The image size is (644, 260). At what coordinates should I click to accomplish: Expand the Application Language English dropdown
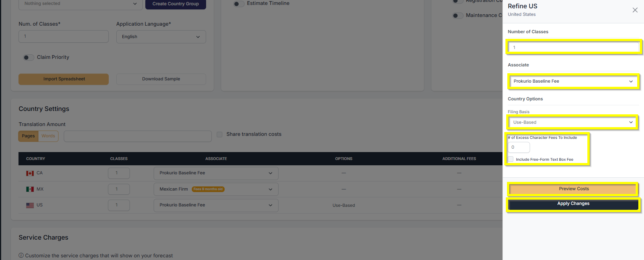[161, 37]
